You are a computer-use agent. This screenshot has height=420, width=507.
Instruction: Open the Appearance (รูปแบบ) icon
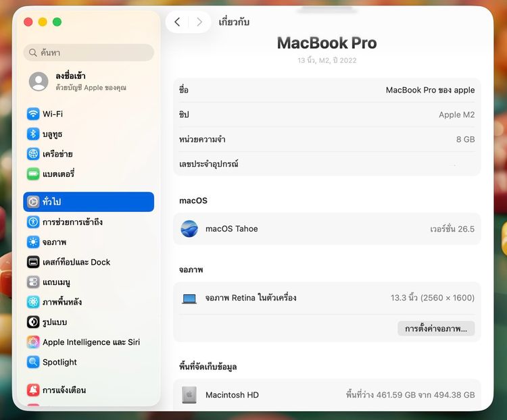33,322
